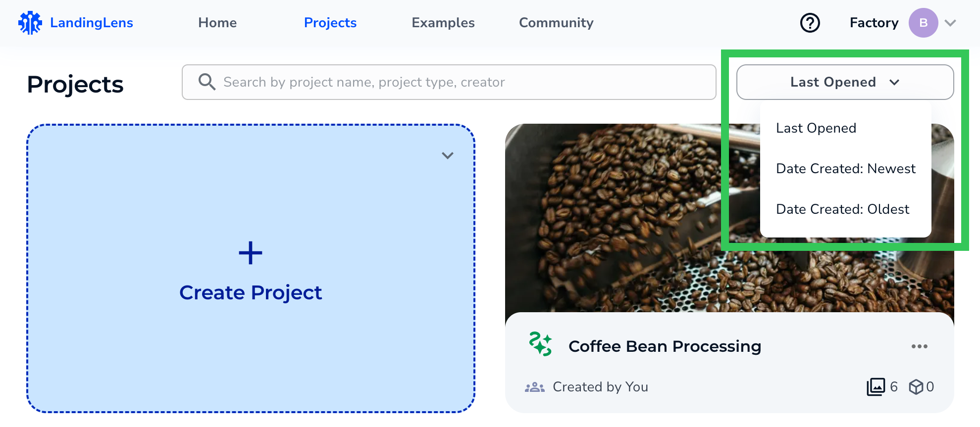Click the Factory workspace label
This screenshot has width=980, height=427.
point(874,22)
